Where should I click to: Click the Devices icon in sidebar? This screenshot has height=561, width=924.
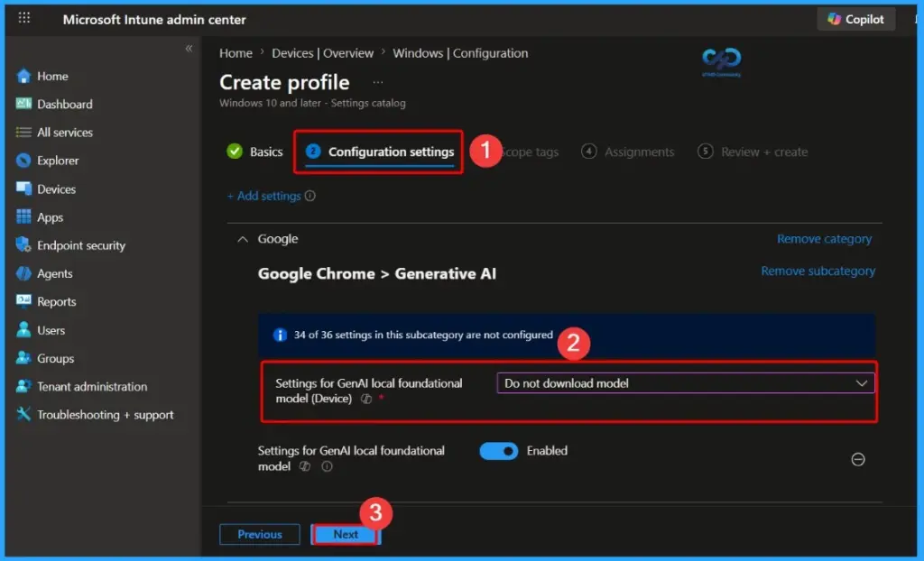23,189
